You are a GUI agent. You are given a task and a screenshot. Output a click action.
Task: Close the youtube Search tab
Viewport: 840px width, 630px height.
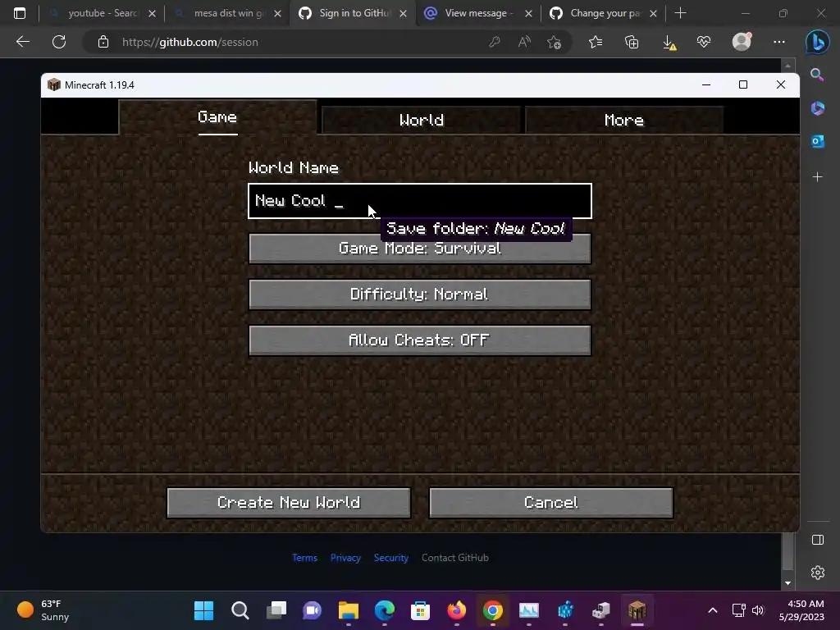152,13
